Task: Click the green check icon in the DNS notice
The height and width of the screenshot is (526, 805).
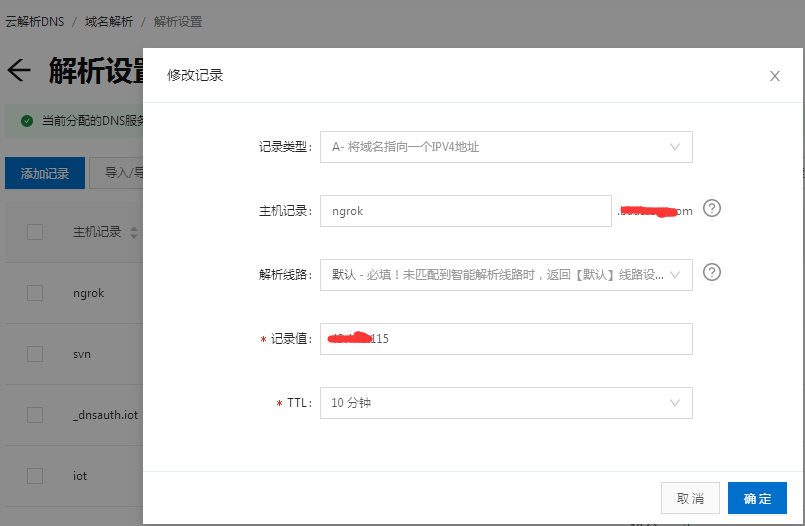Action: [27, 121]
